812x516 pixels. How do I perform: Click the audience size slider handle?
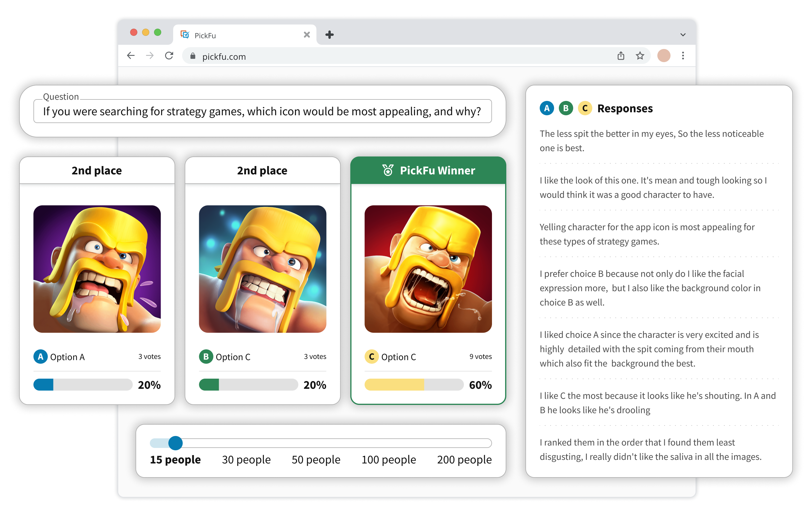pyautogui.click(x=175, y=443)
